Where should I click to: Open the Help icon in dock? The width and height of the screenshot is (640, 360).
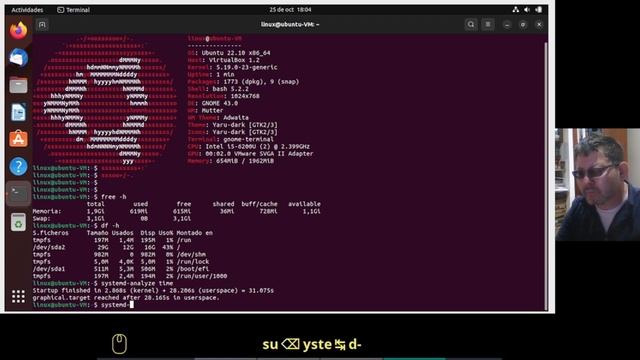tap(18, 167)
